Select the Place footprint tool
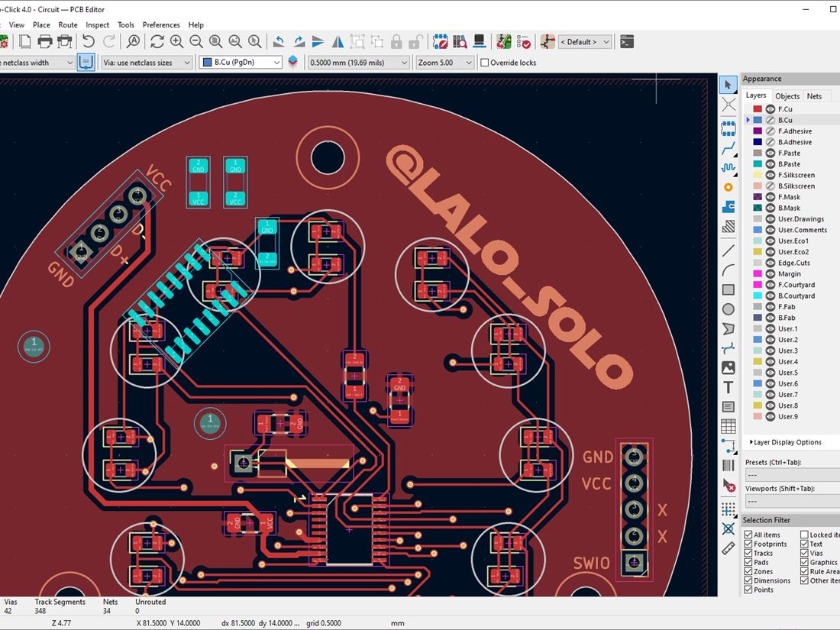Viewport: 840px width, 630px height. point(728,128)
